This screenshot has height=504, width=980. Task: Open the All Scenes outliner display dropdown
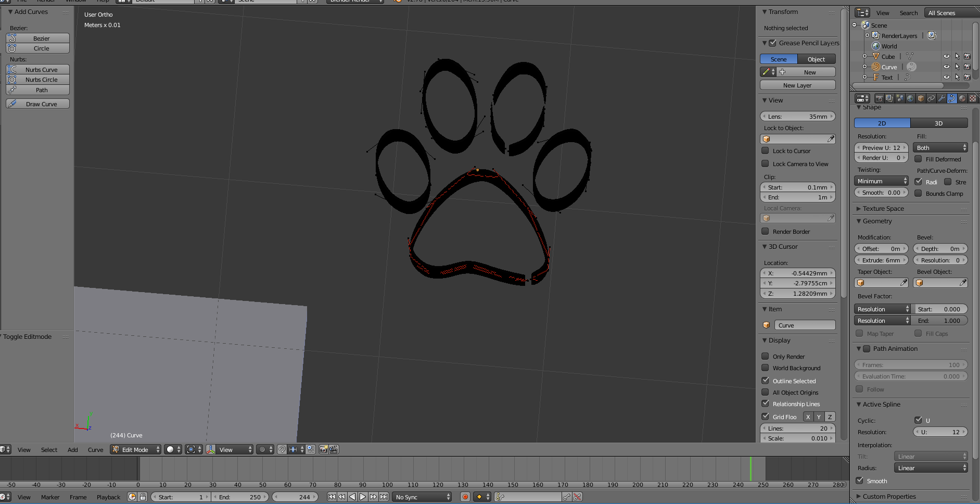(951, 13)
